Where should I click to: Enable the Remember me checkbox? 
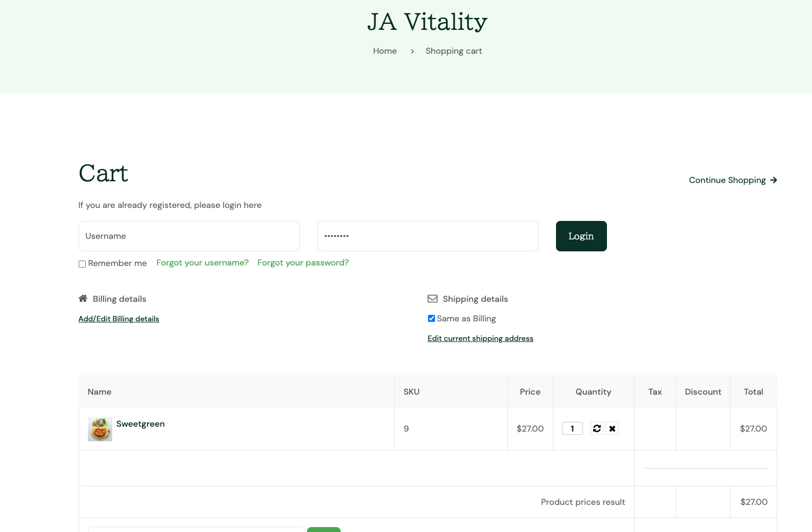(82, 264)
